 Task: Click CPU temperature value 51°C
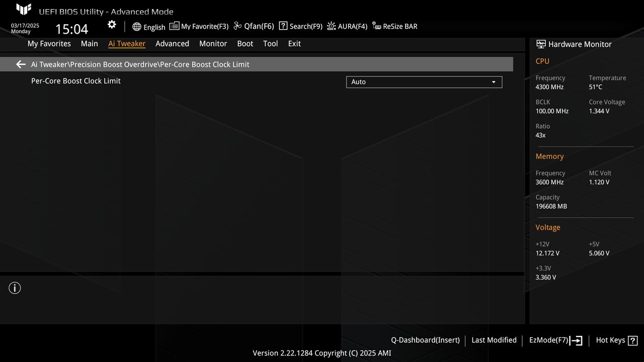click(x=596, y=87)
